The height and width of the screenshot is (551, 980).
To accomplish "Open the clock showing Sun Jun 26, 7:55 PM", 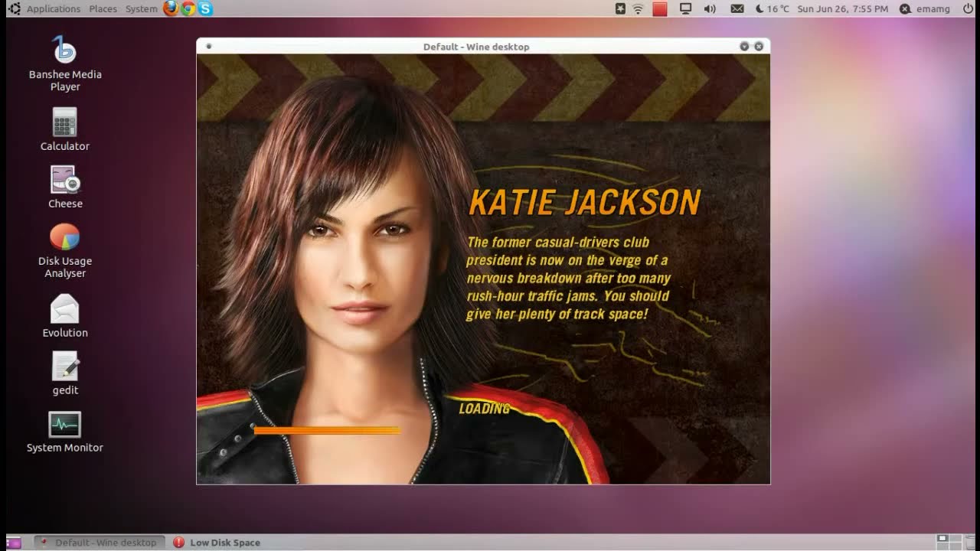I will point(842,8).
